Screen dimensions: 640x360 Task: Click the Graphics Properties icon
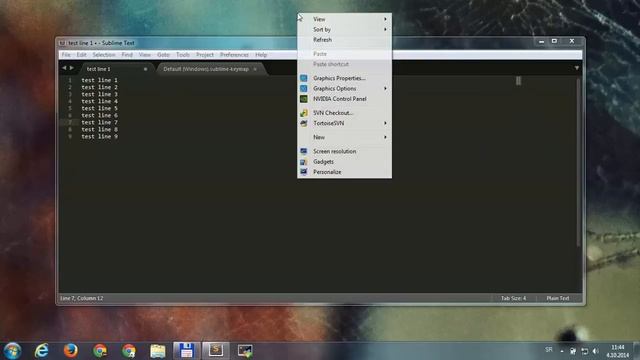(304, 78)
